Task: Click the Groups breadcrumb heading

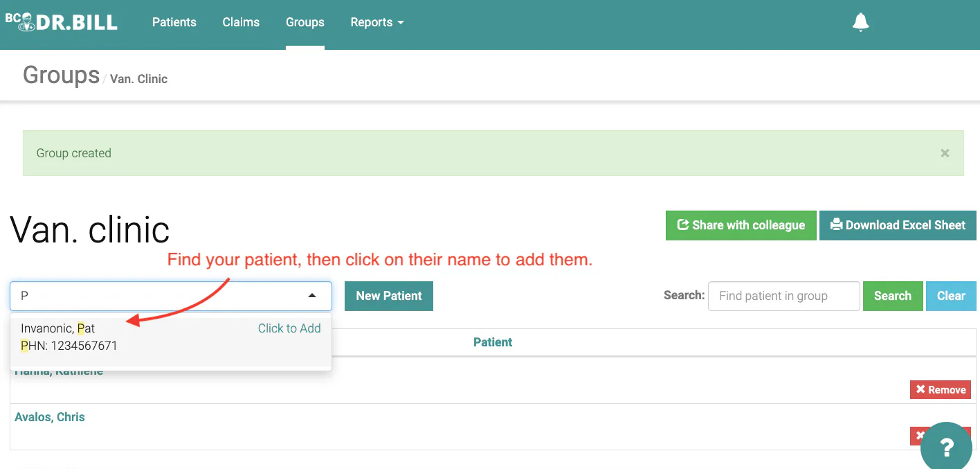Action: pos(61,75)
